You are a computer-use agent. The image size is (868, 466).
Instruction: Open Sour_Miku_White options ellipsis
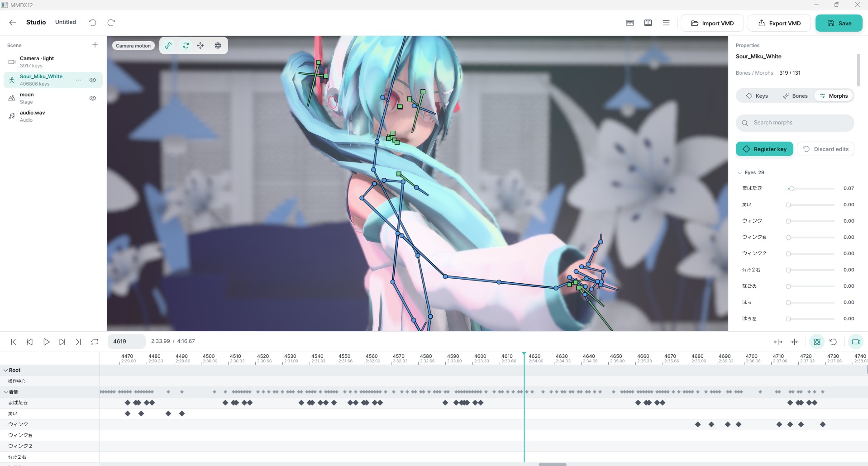tap(78, 80)
